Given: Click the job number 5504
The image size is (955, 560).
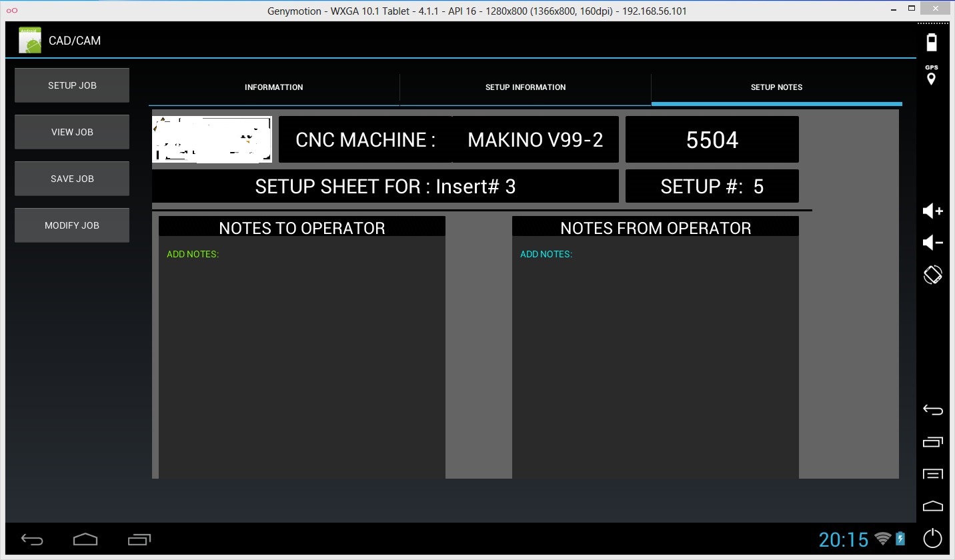Looking at the screenshot, I should pos(712,139).
